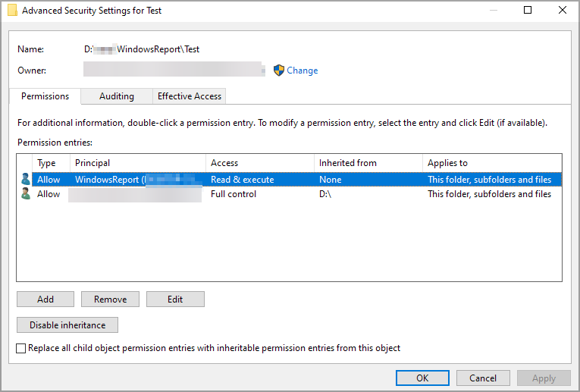Click the folder icon in title bar
580x392 pixels.
pyautogui.click(x=13, y=11)
